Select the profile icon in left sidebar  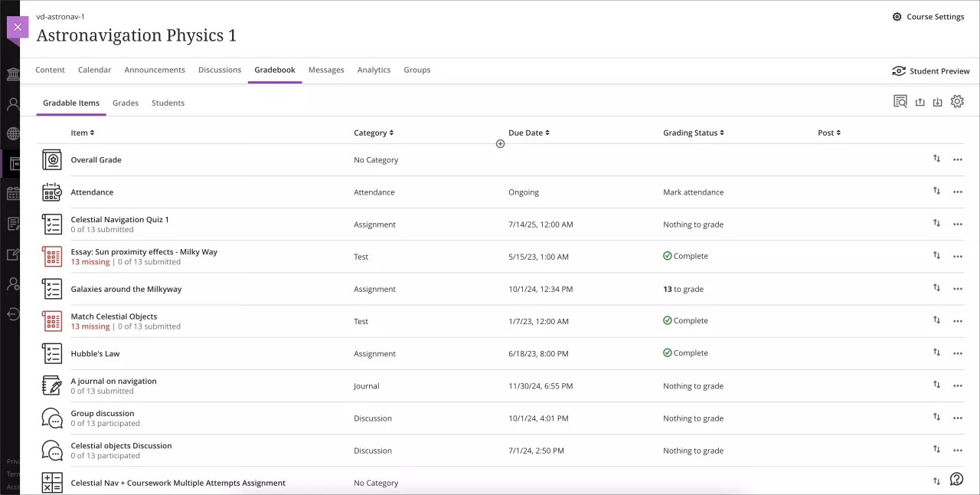coord(11,103)
